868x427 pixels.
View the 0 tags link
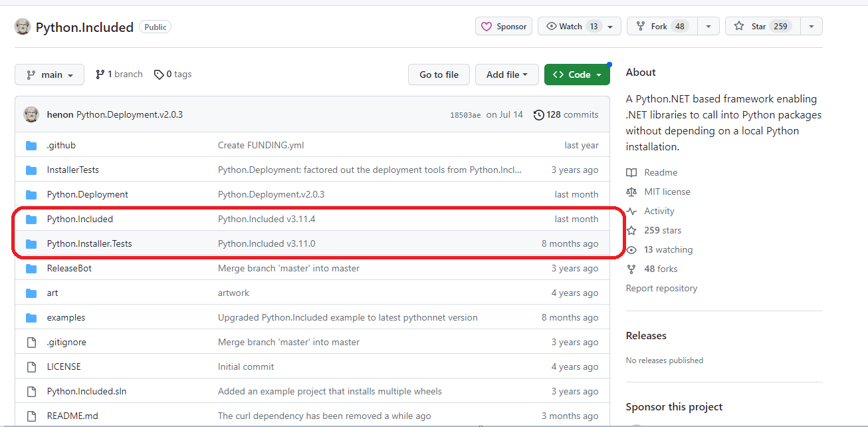[x=173, y=74]
